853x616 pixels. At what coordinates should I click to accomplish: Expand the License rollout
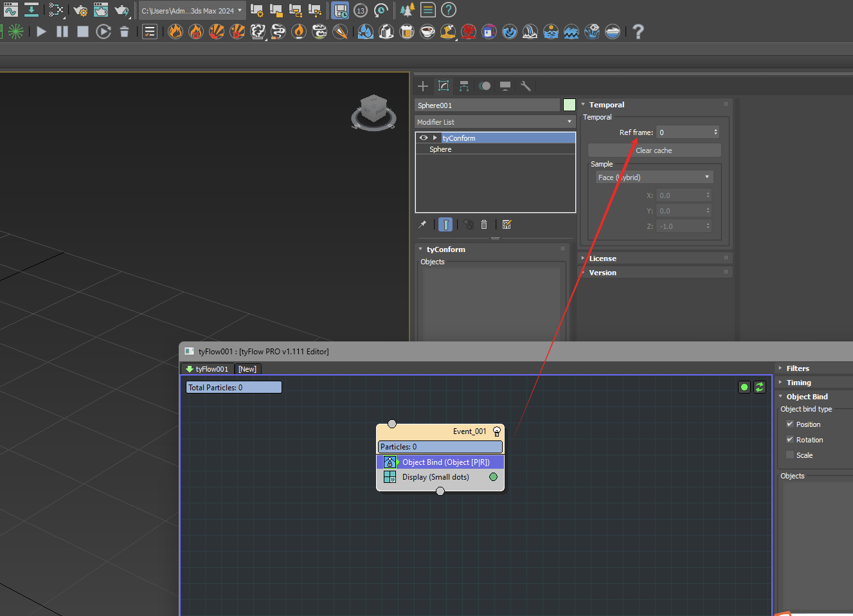coord(602,258)
